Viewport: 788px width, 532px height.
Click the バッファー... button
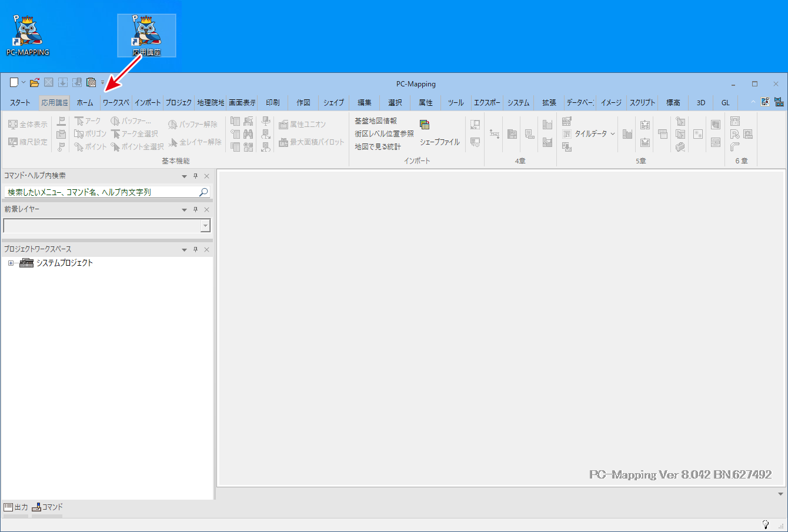coord(131,121)
